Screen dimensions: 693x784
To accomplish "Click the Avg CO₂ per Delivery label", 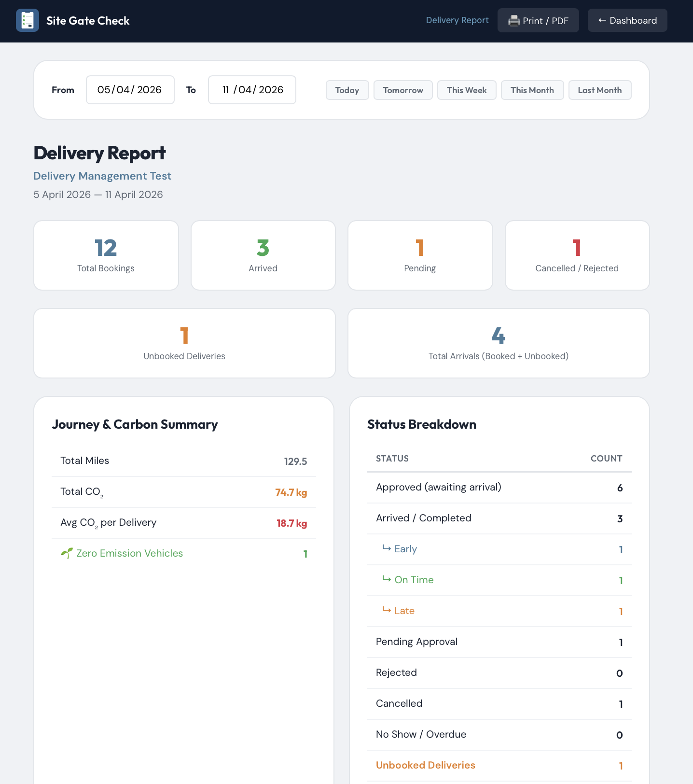I will 108,523.
